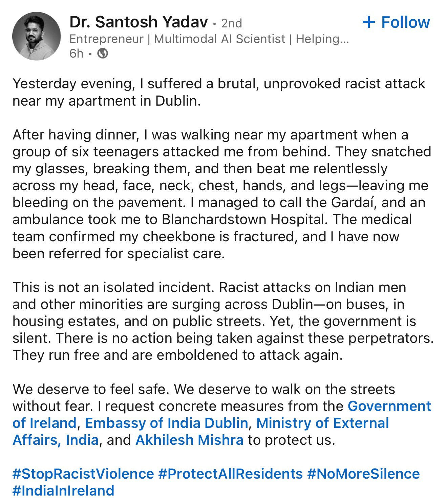Click the globe public visibility icon
This screenshot has height=504, width=447.
tap(103, 53)
